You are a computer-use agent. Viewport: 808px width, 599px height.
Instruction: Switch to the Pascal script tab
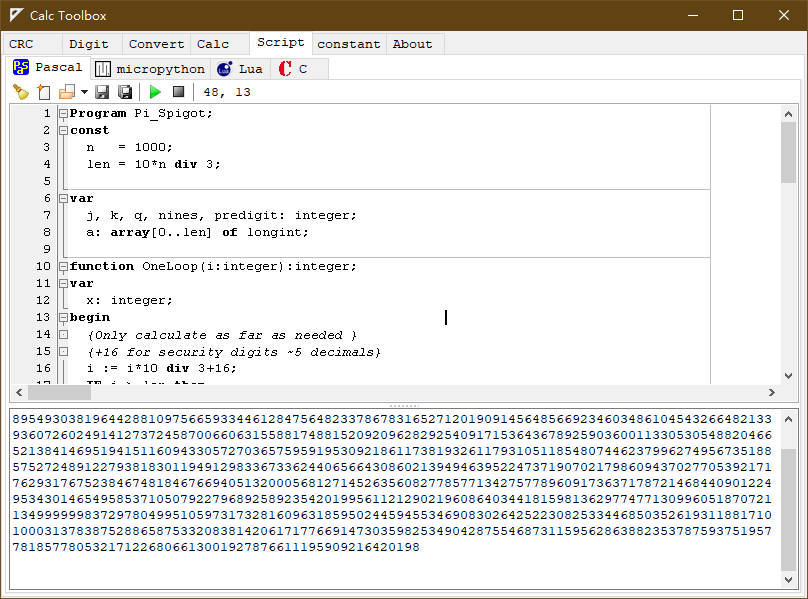[x=49, y=68]
